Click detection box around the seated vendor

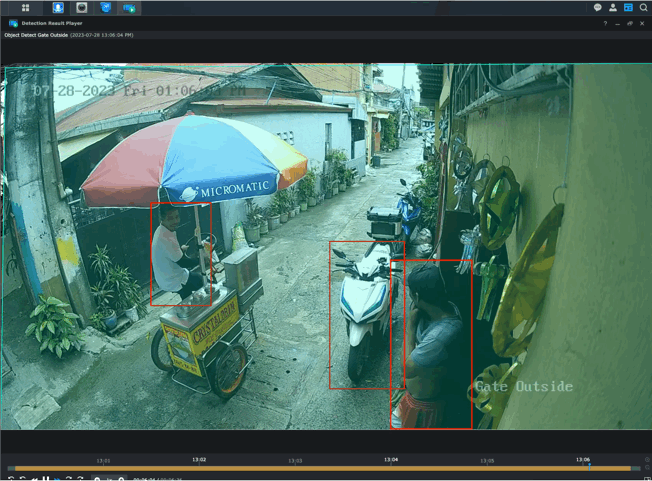pos(180,254)
